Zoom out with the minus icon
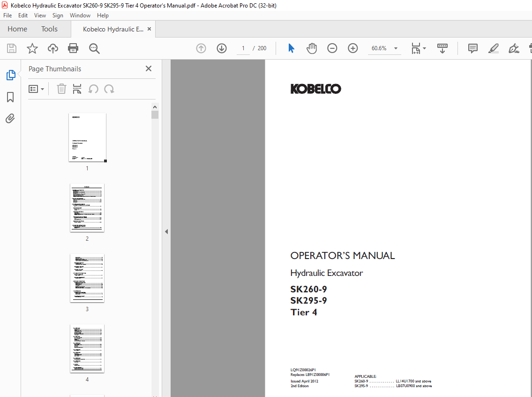This screenshot has height=397, width=532. [x=332, y=48]
